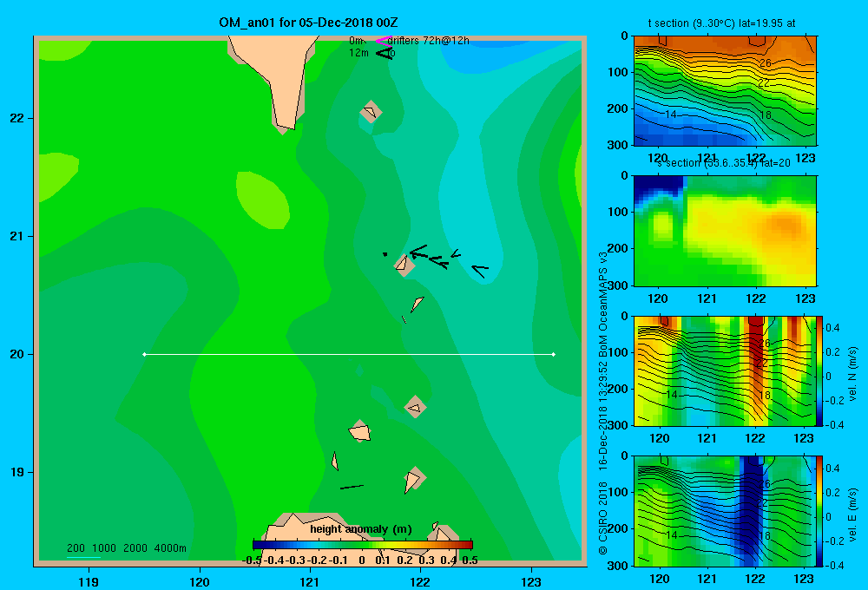
Task: Click the 'drifters 72h@12h' legend text
Action: tap(429, 41)
